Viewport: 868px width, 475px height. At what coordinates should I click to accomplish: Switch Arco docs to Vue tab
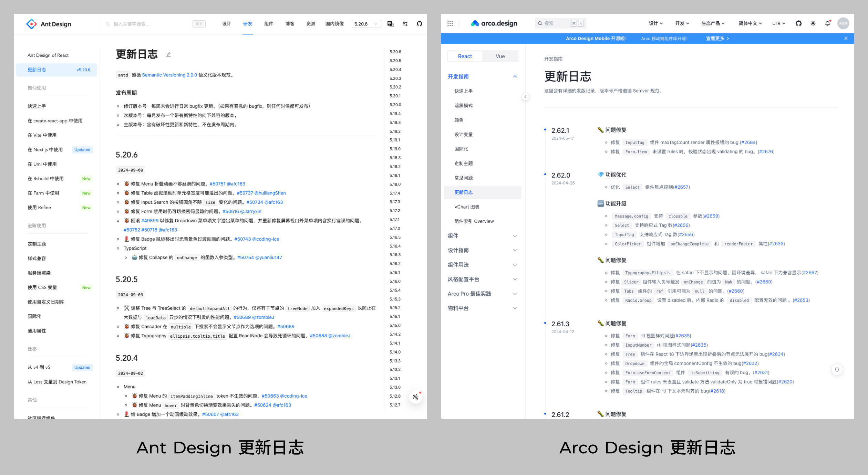(500, 56)
